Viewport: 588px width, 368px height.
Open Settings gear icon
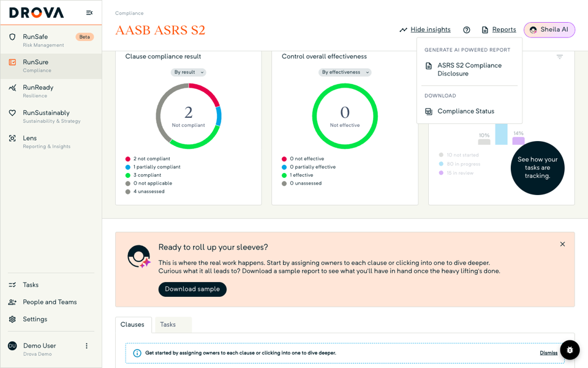coord(12,319)
